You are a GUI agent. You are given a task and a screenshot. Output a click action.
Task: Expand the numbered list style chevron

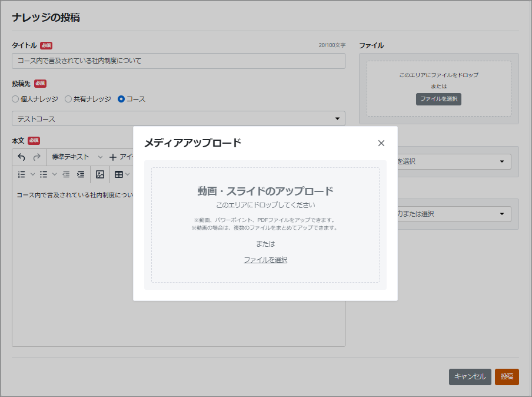pyautogui.click(x=32, y=174)
